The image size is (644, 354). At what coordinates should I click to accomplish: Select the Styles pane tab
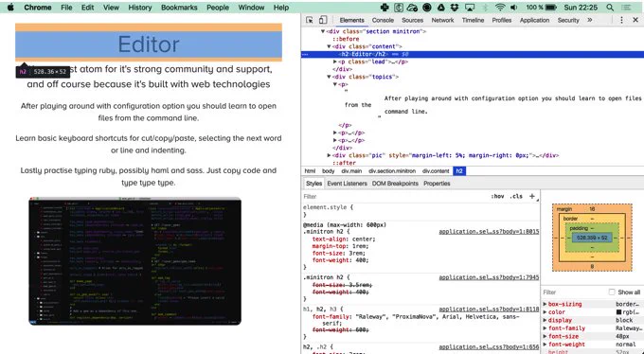pos(313,184)
